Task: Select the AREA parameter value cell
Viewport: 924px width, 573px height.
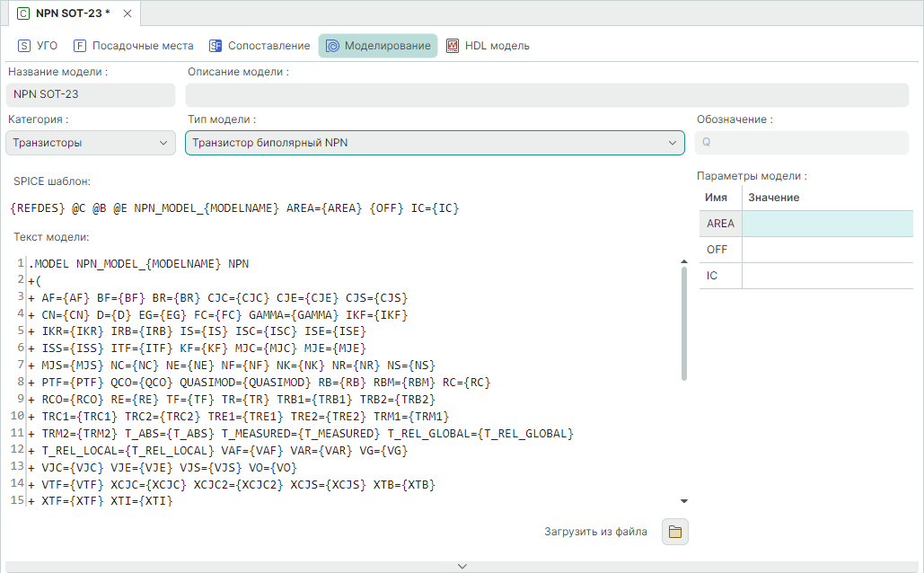Action: 827,224
